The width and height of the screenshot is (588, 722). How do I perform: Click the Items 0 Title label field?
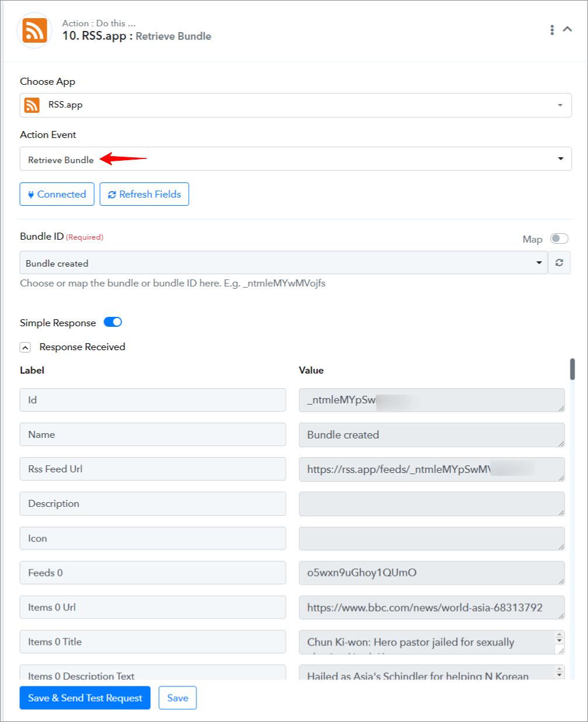[x=153, y=642]
